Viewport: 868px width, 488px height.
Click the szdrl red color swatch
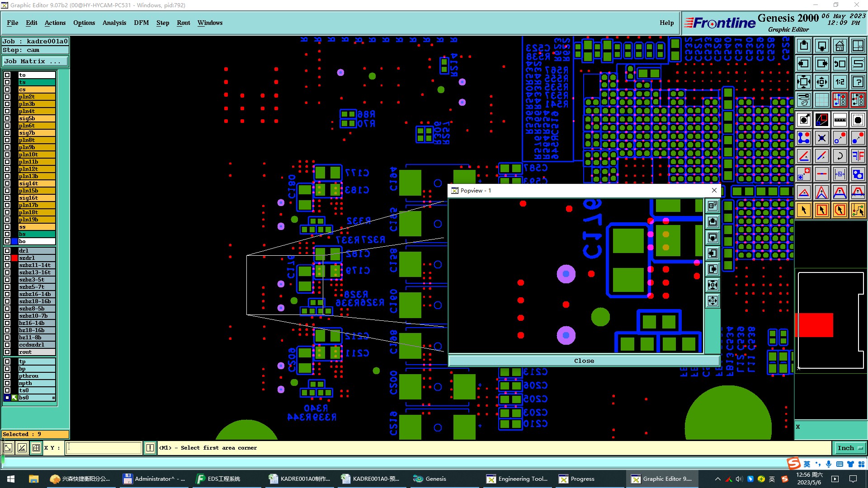point(14,258)
